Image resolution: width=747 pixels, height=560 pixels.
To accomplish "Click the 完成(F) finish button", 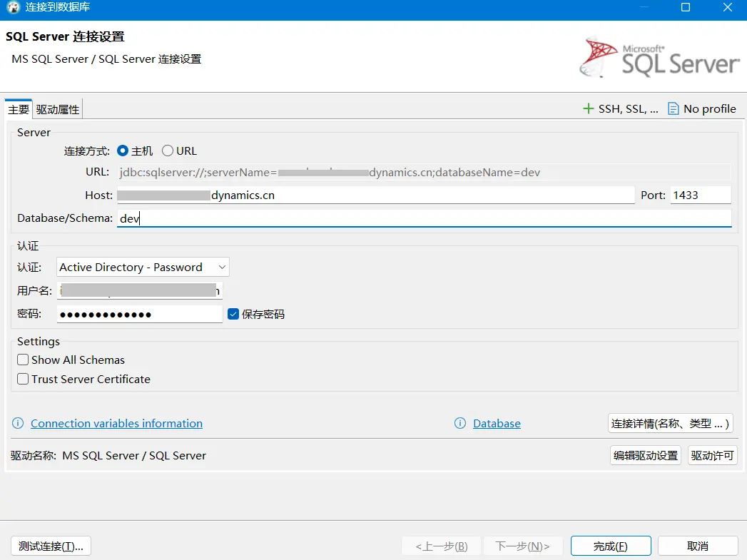I will coord(611,546).
